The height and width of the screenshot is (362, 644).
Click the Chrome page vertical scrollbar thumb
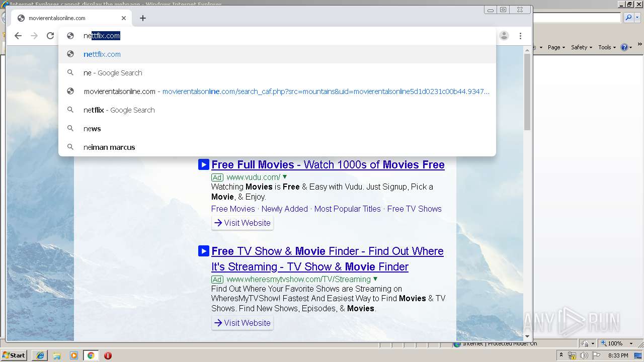(527, 92)
